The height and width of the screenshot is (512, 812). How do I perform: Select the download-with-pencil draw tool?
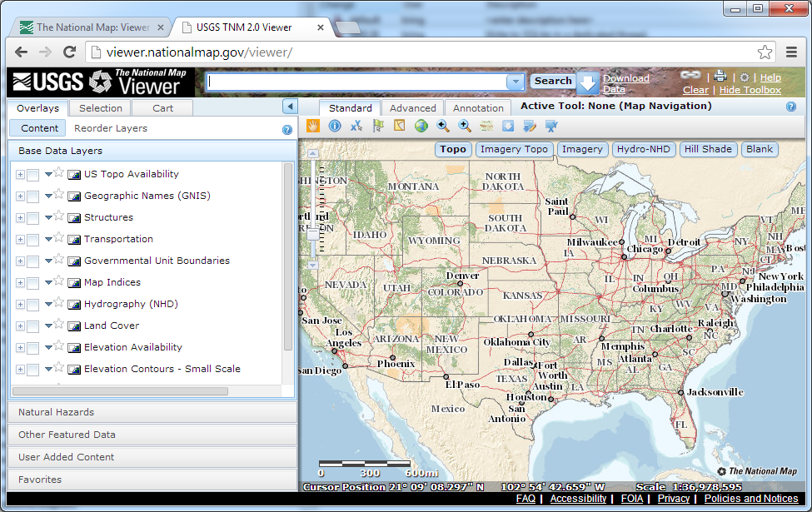(x=530, y=126)
